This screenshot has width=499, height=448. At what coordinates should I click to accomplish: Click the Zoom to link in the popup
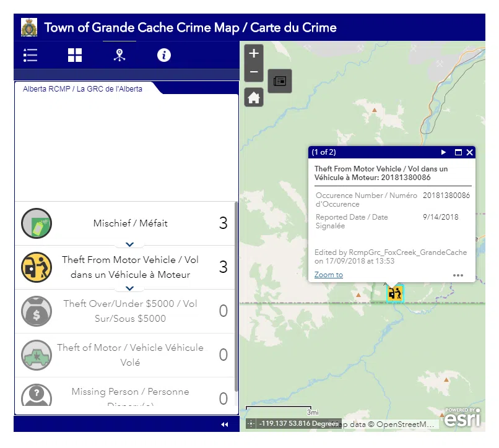pos(328,275)
